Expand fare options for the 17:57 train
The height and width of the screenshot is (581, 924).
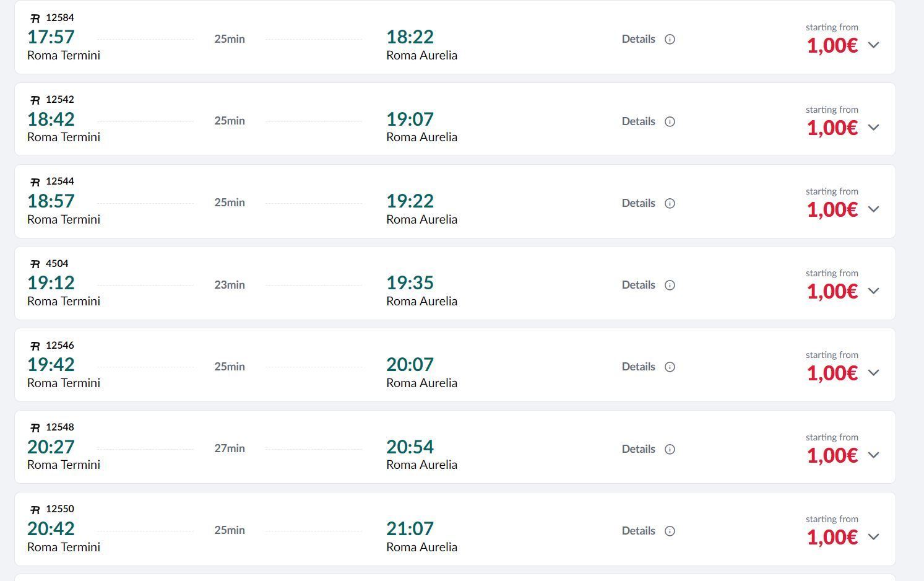pos(873,45)
